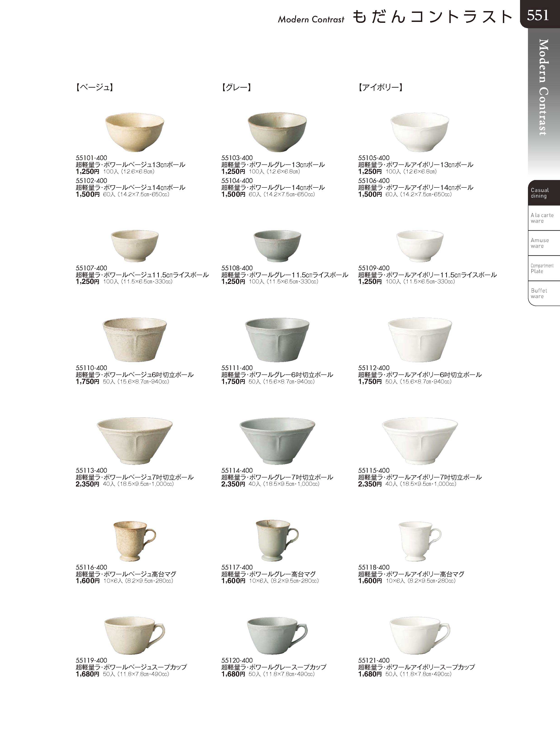Click the 【グレー】 column heading

[236, 88]
